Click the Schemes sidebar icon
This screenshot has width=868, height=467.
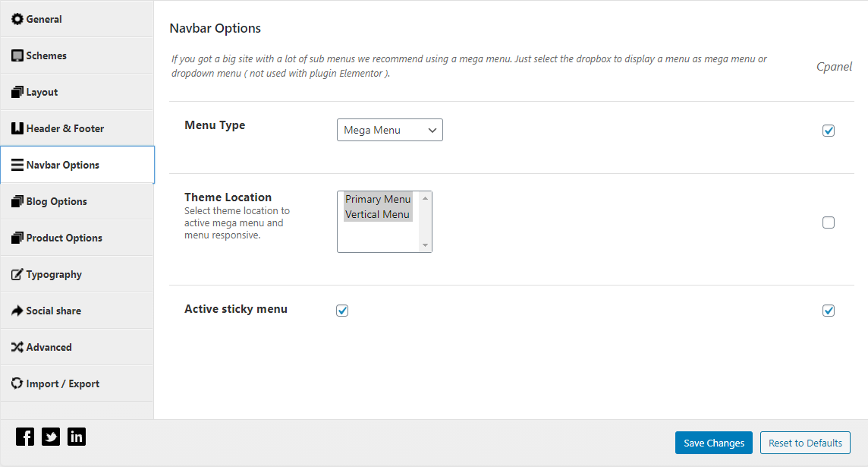tap(17, 55)
